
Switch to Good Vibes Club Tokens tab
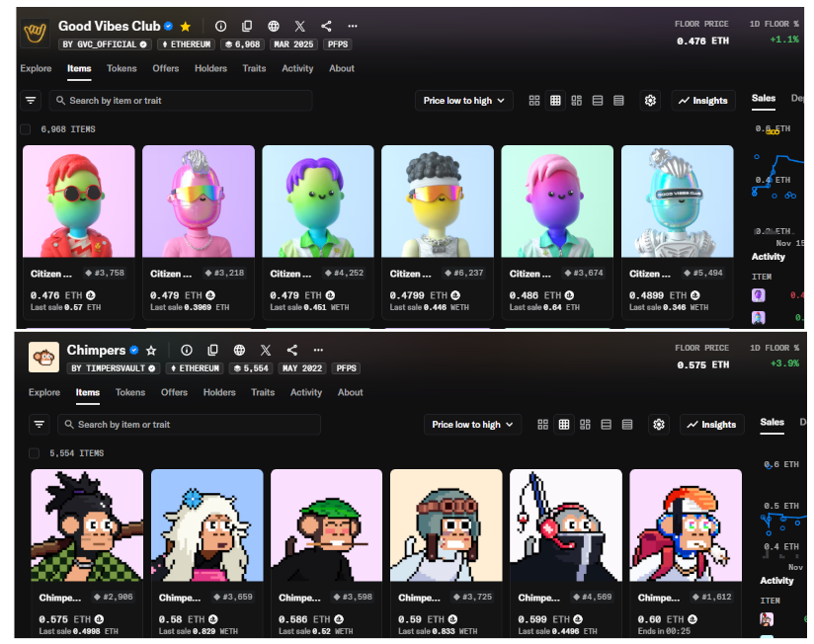[122, 68]
